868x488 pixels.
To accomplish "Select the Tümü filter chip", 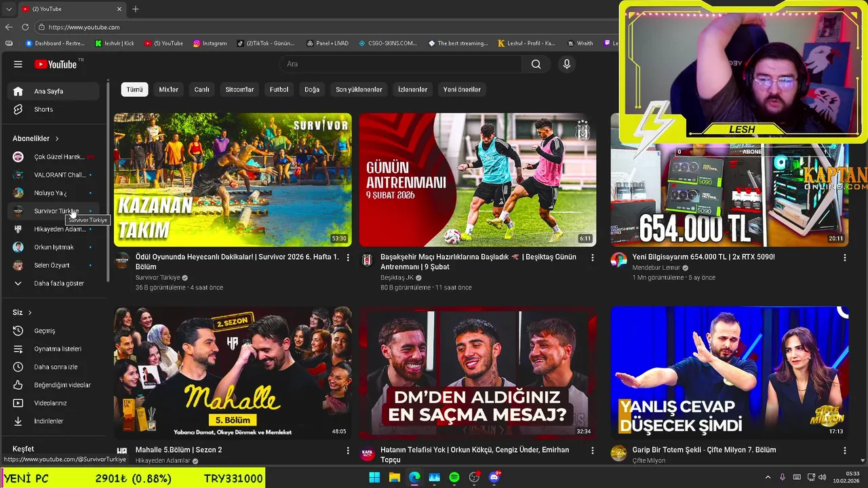I will tap(134, 89).
